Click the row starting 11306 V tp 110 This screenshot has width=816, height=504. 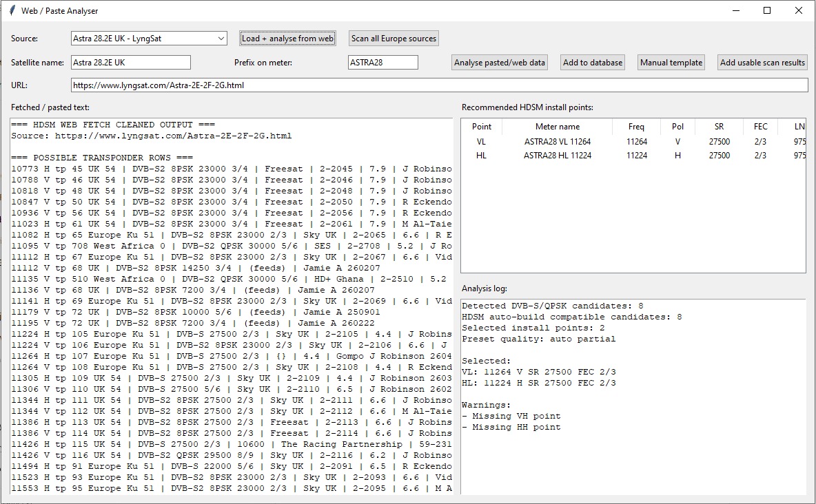tap(232, 390)
